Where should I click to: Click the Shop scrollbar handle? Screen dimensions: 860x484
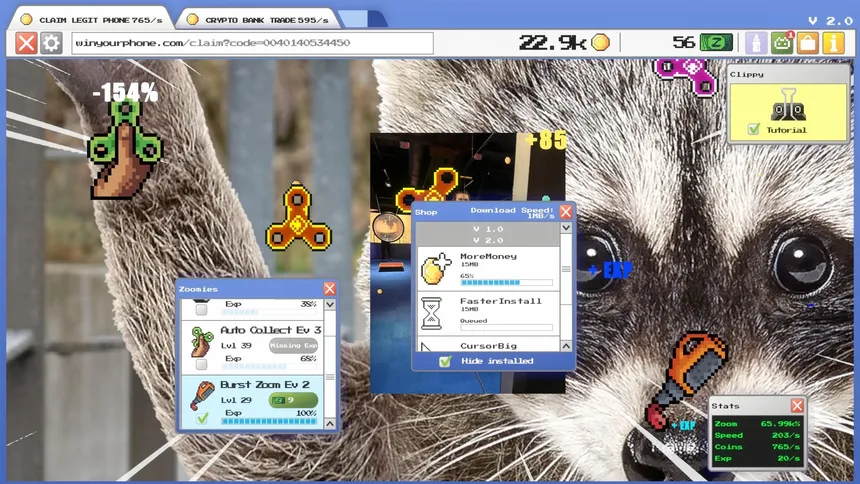coord(566,269)
